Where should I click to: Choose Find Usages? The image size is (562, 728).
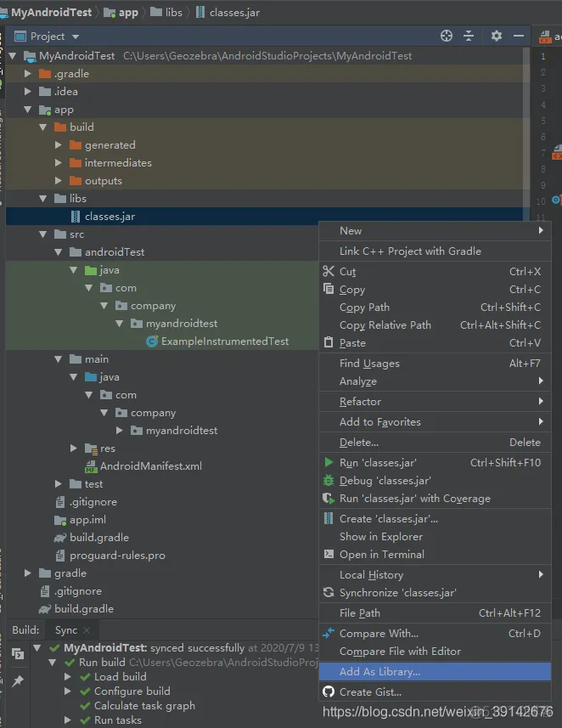click(435, 363)
